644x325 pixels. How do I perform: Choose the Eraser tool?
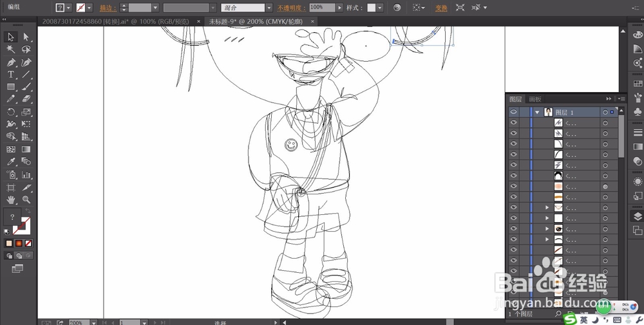click(26, 99)
